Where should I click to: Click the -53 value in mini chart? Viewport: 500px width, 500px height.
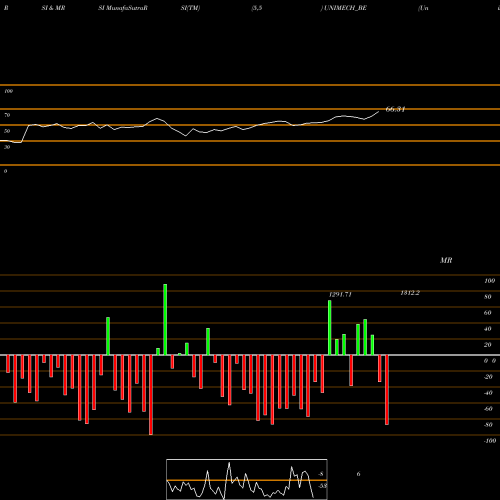coord(322,486)
